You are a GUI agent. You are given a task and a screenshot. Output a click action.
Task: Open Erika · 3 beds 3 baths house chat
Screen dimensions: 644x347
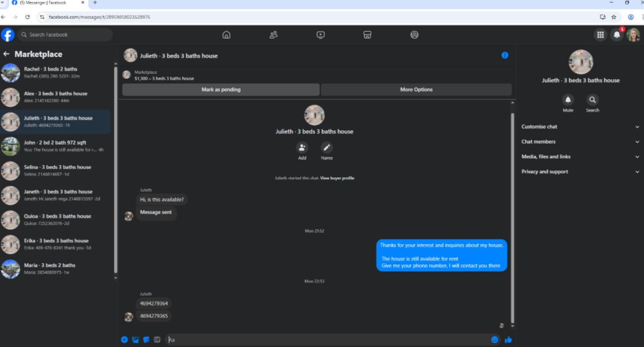tap(56, 244)
